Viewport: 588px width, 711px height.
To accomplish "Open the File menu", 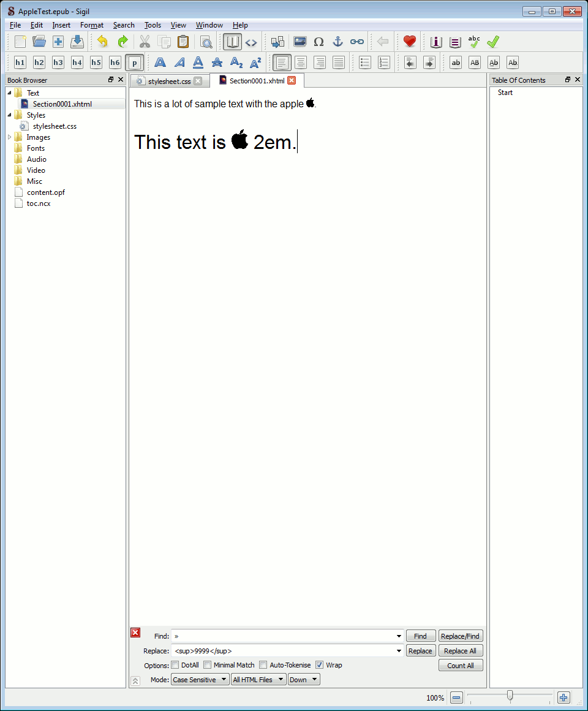I will click(15, 25).
